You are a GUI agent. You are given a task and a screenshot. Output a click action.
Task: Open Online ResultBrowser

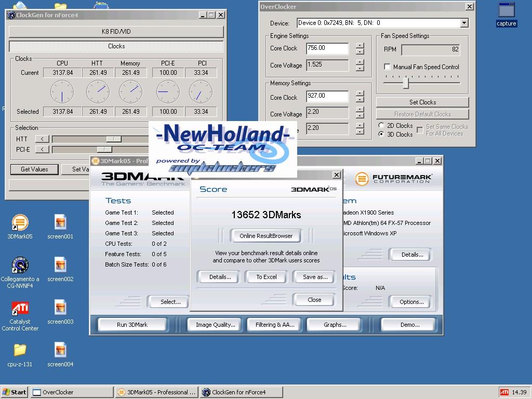[265, 236]
